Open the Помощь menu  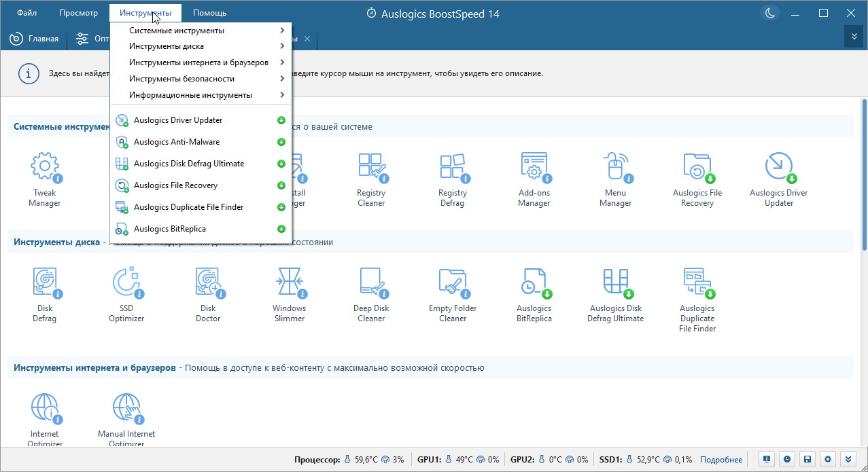tap(209, 13)
